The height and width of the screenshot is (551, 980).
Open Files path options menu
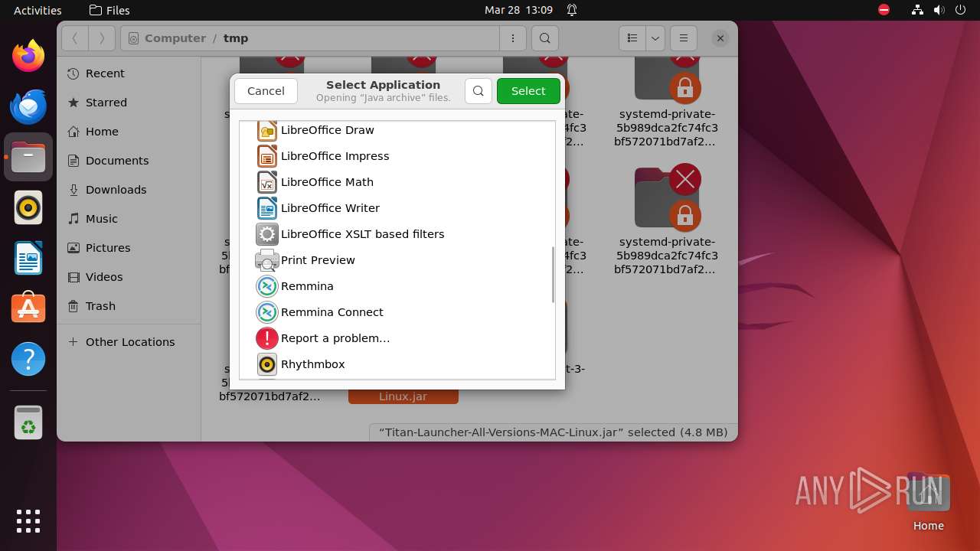(x=512, y=38)
